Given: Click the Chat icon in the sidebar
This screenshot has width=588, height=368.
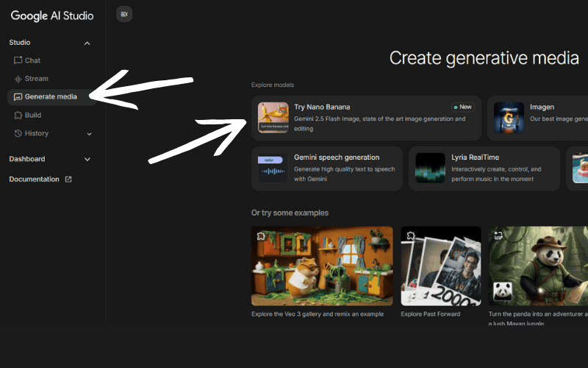Looking at the screenshot, I should pos(18,60).
